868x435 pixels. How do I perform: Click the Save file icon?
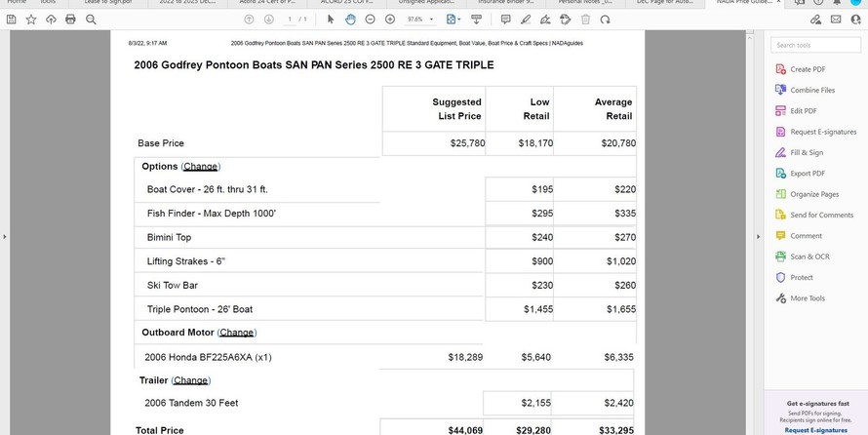click(11, 19)
